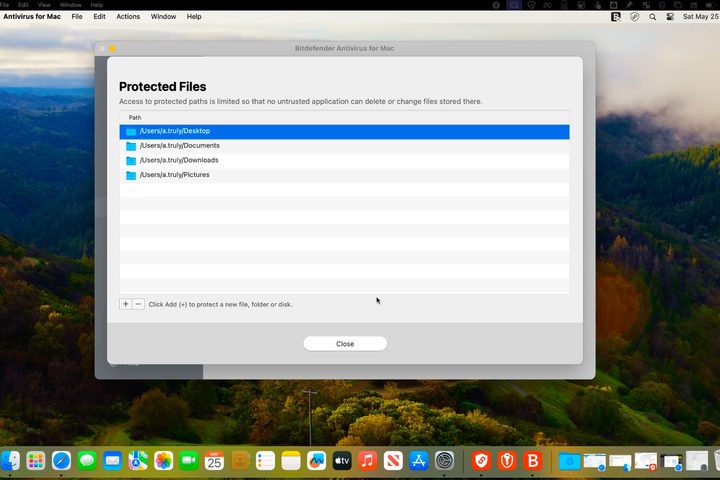Select the /Users/a.truly/Desktop row
720x480 pixels.
[x=344, y=131]
